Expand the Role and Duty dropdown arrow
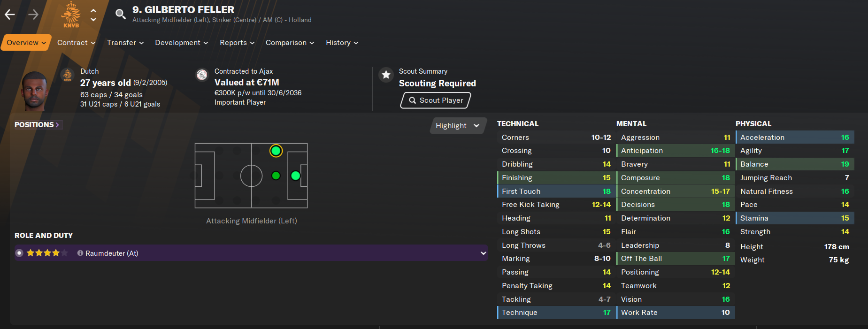 (484, 253)
